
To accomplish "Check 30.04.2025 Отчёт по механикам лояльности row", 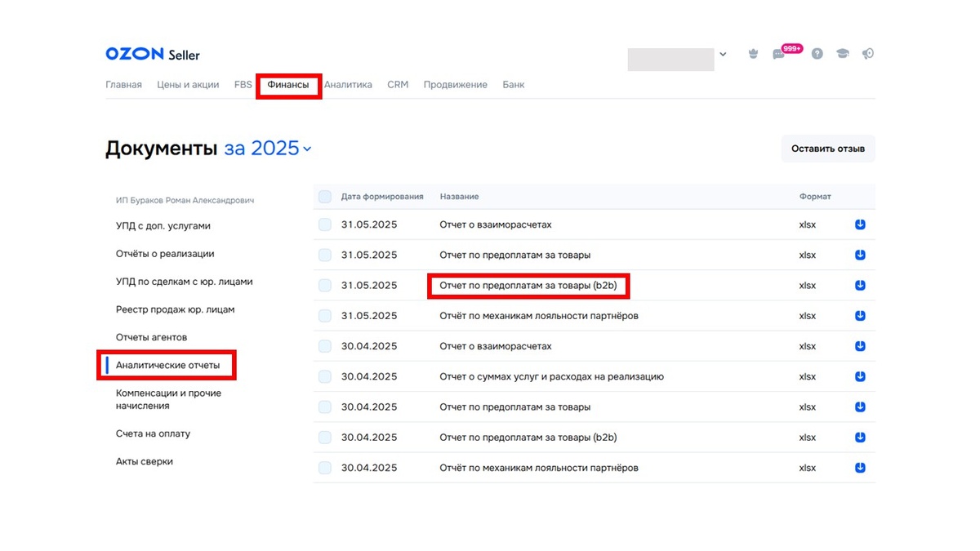I will coord(325,468).
